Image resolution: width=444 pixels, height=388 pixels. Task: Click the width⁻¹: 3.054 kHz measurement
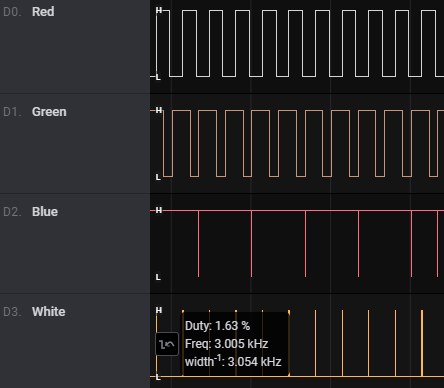233,361
